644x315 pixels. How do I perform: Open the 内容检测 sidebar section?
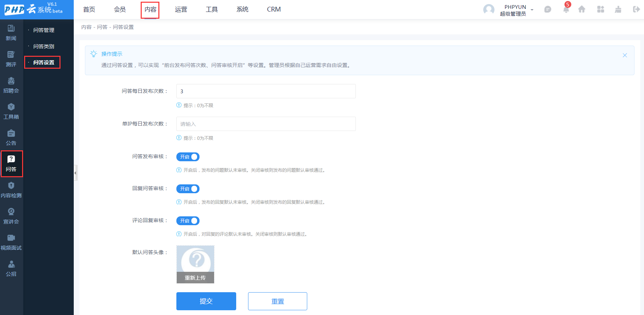pos(11,190)
